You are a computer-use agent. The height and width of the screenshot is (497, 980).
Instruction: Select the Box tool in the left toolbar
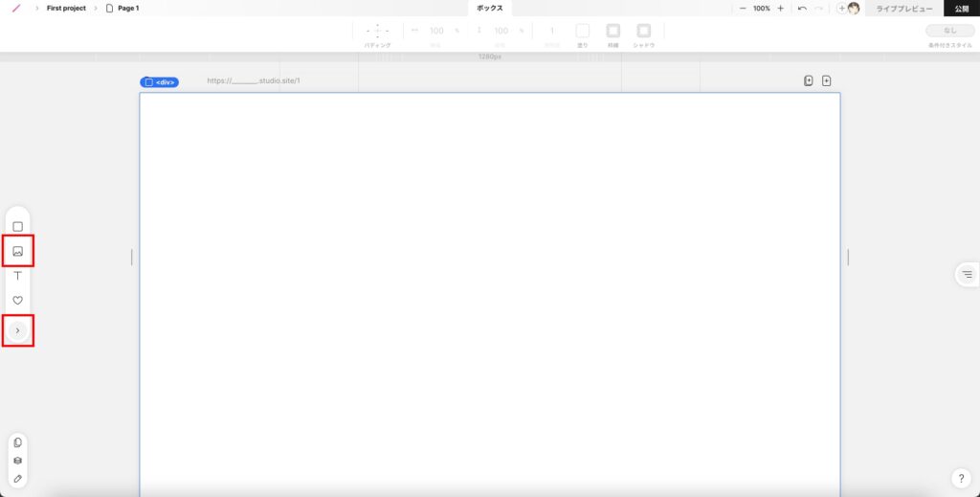click(x=17, y=227)
